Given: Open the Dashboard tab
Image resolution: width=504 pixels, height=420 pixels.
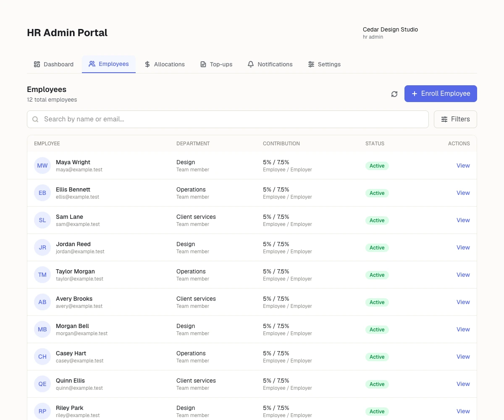Looking at the screenshot, I should [54, 64].
